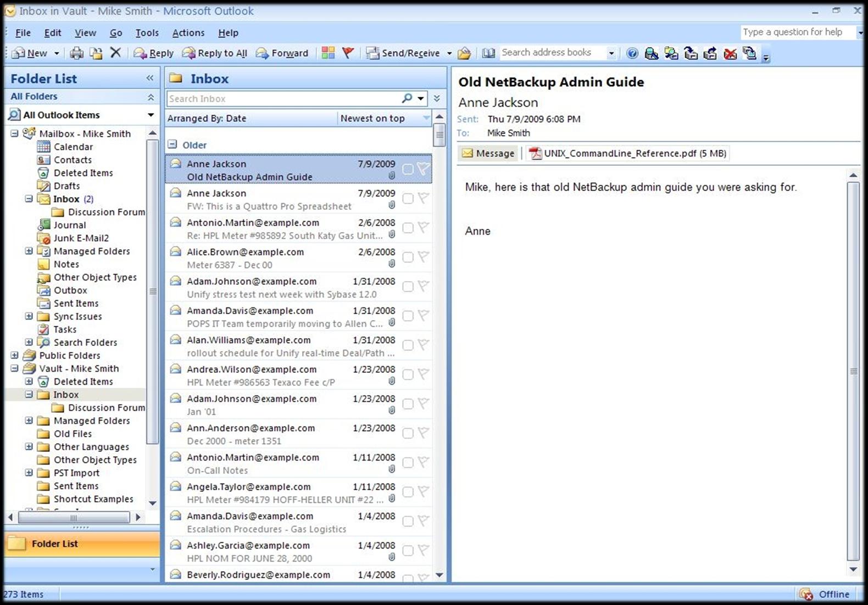Viewport: 868px width, 605px height.
Task: Click the Reply to All button
Action: [215, 53]
